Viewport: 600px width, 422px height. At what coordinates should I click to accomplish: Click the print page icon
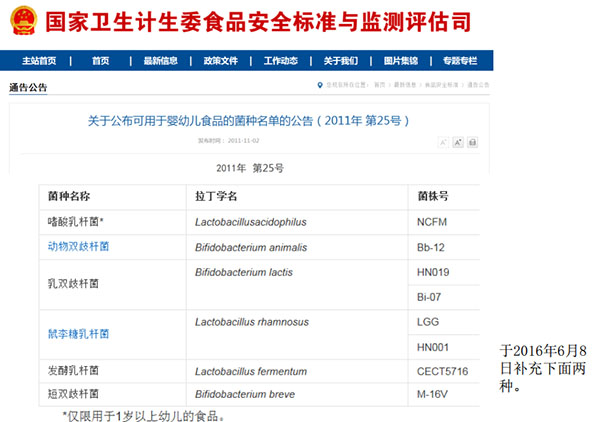click(x=474, y=143)
